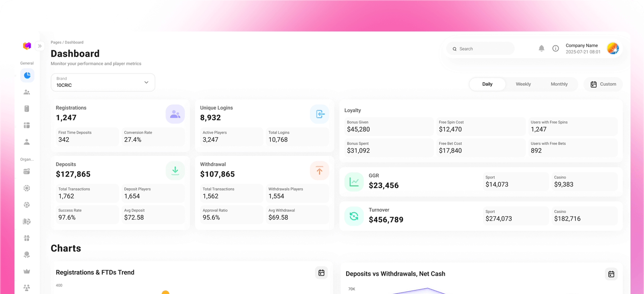Click the Free Spin Cost $12,470 tile
The image size is (644, 294).
(x=481, y=126)
